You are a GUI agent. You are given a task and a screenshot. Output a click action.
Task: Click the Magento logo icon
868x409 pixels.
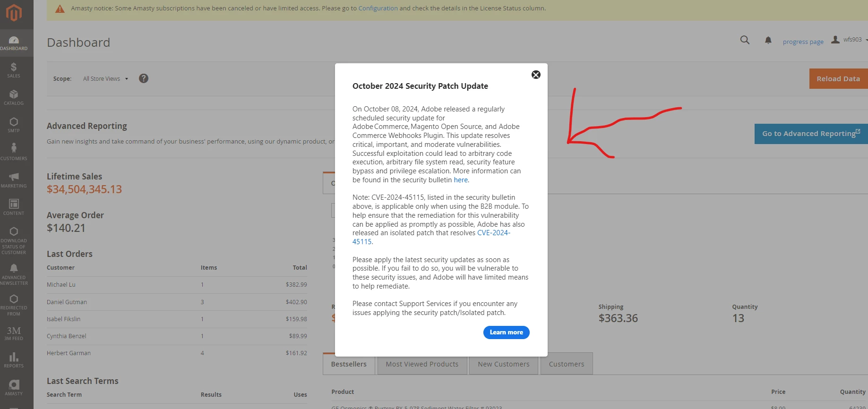tap(14, 13)
